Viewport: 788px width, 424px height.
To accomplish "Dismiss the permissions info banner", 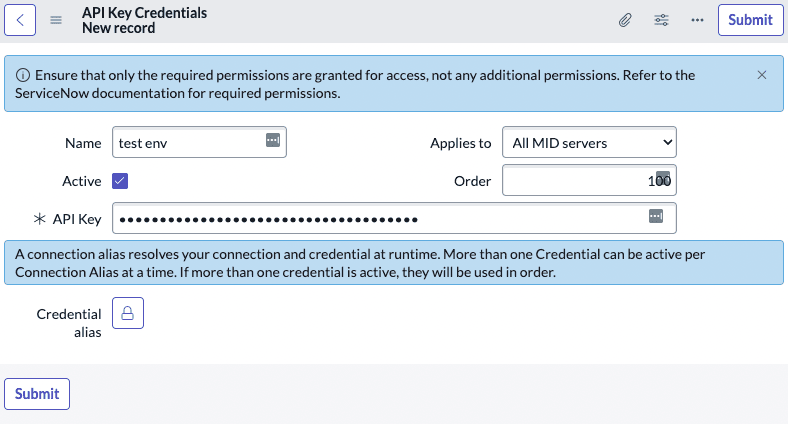I will 762,75.
